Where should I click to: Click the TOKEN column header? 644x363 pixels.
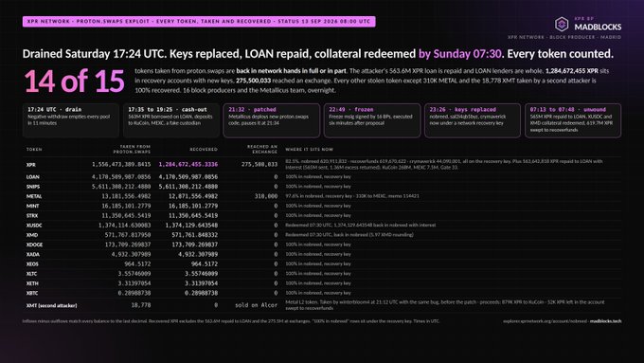[x=34, y=150]
